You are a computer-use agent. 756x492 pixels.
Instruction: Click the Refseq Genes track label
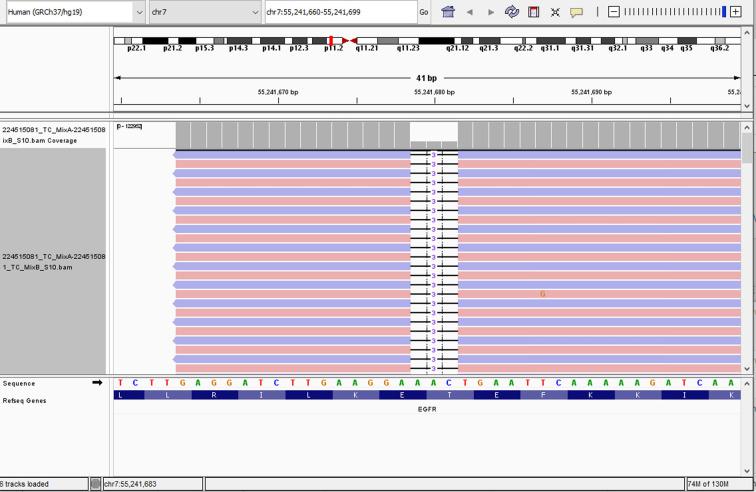coord(25,401)
